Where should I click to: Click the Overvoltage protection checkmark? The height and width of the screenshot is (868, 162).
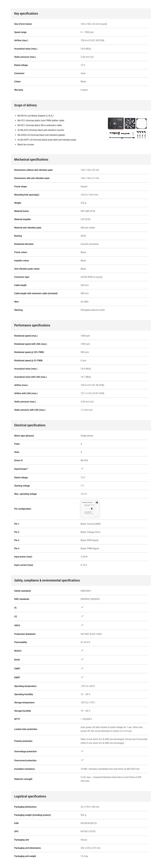click(x=82, y=751)
